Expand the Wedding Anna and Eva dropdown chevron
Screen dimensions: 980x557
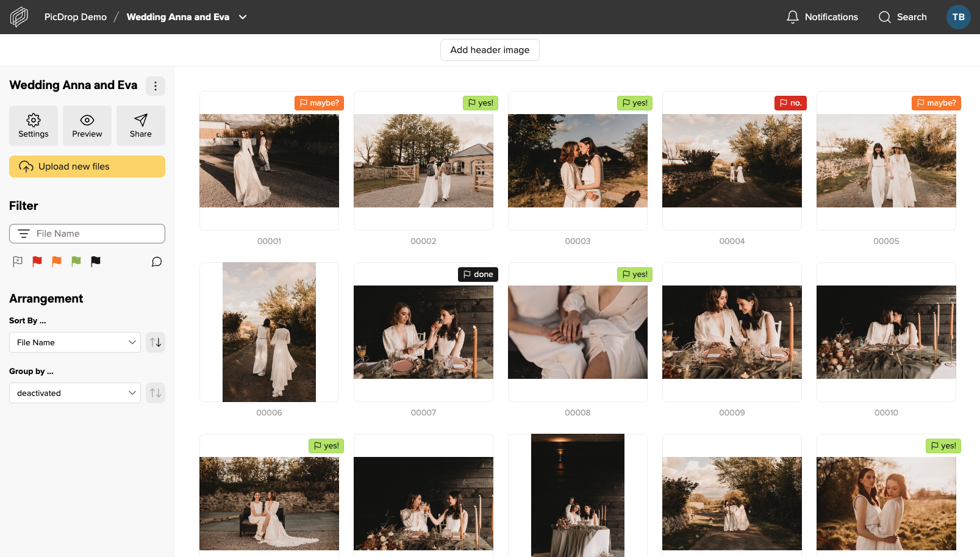tap(243, 17)
